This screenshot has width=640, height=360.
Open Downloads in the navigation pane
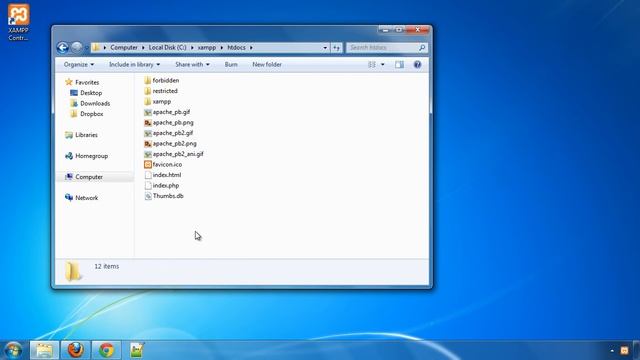(x=95, y=104)
